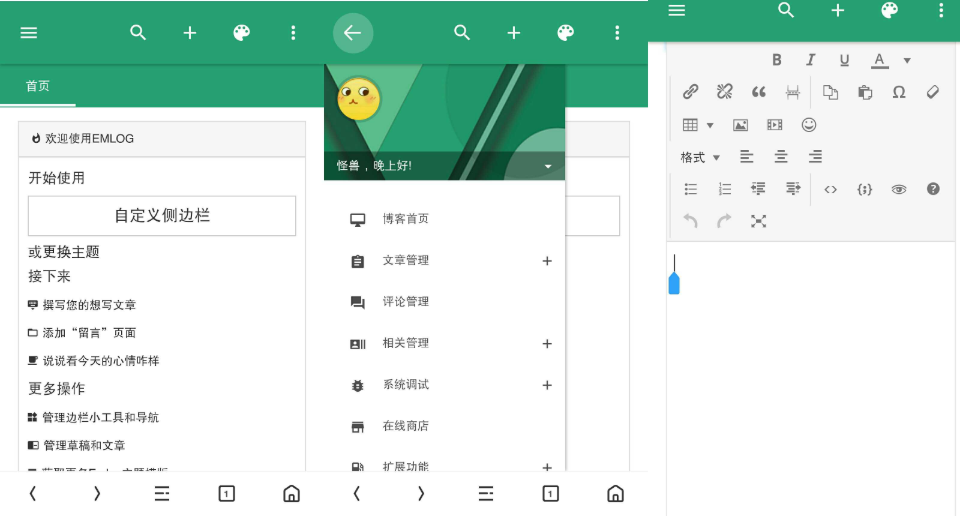Click the plus icon in the middle panel header
Image resolution: width=960 pixels, height=521 pixels.
(x=514, y=33)
